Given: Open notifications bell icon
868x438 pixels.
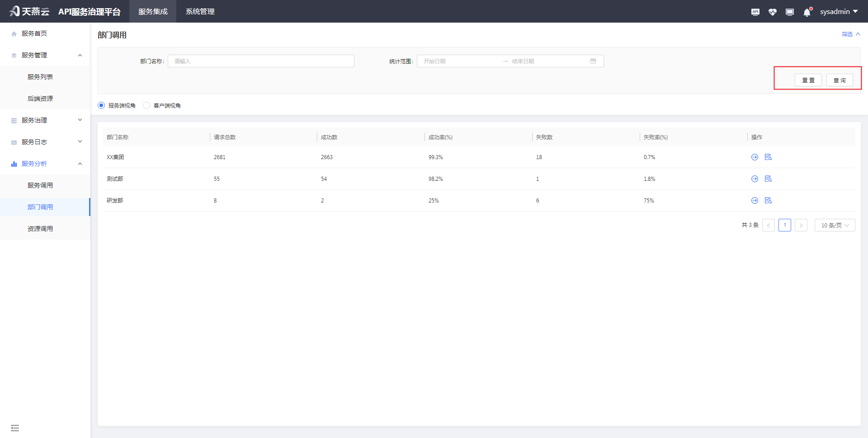Looking at the screenshot, I should (807, 12).
